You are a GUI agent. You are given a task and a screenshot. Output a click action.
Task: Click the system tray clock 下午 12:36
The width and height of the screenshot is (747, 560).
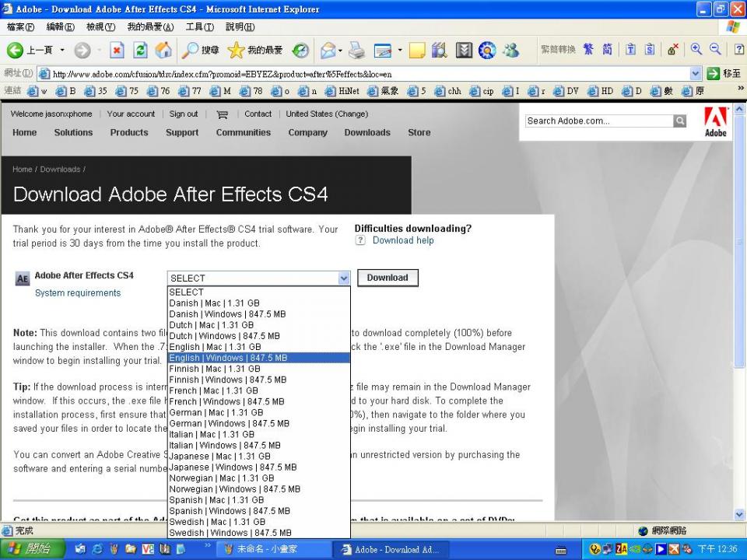(717, 549)
